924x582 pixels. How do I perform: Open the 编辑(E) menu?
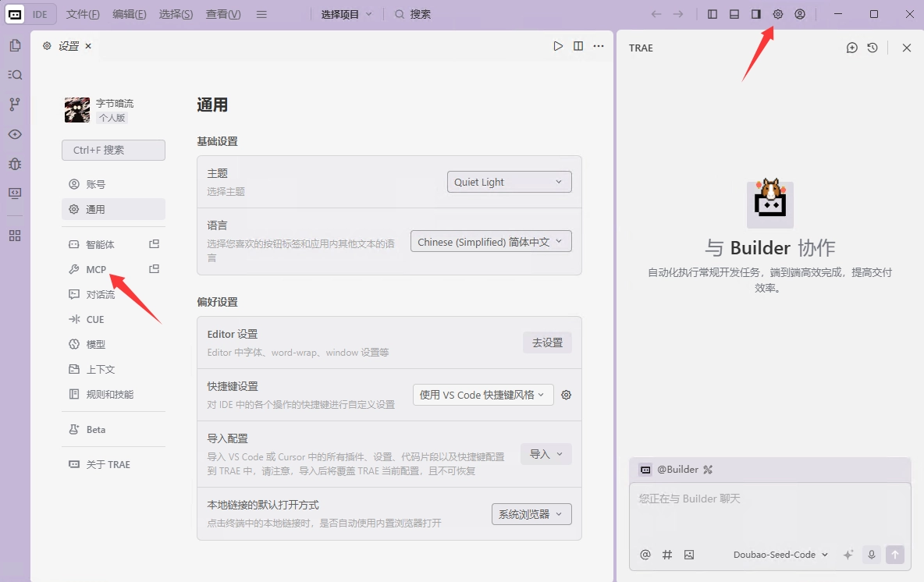(x=130, y=14)
